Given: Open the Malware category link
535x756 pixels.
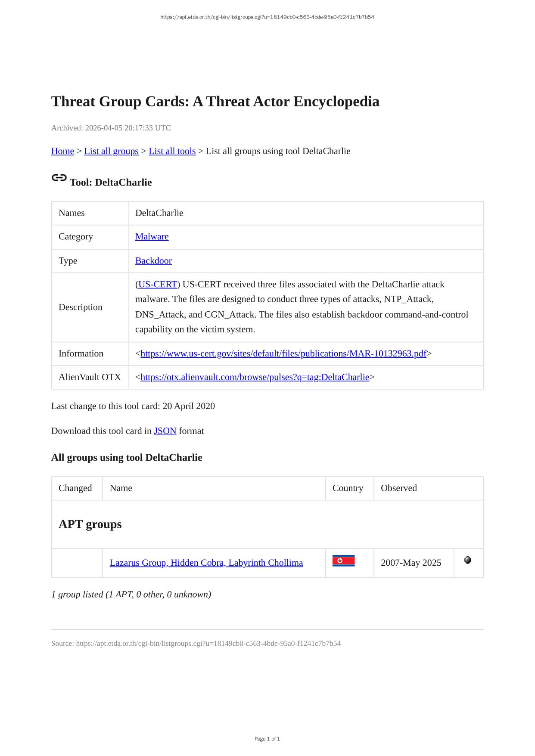Looking at the screenshot, I should 152,237.
